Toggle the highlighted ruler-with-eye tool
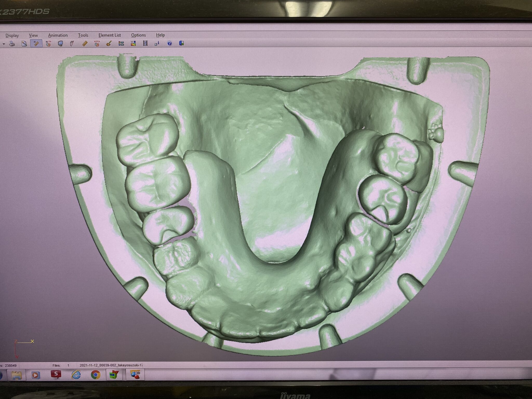 pyautogui.click(x=36, y=43)
